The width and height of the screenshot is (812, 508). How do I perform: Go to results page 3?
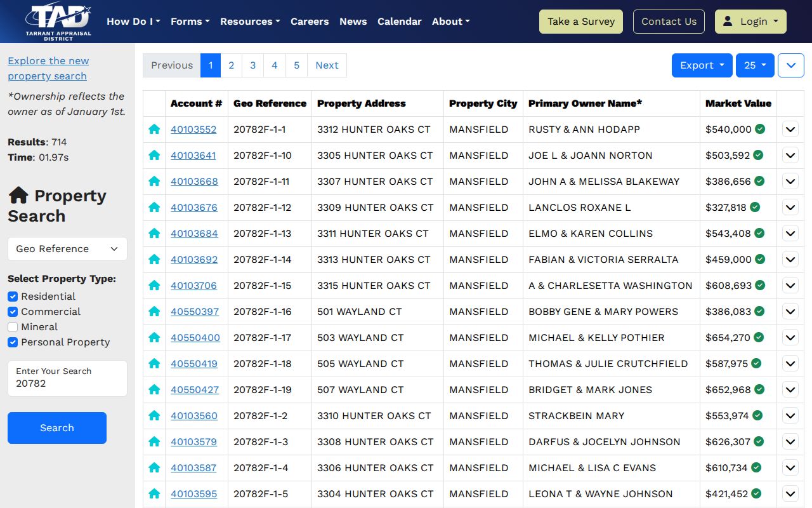coord(252,65)
